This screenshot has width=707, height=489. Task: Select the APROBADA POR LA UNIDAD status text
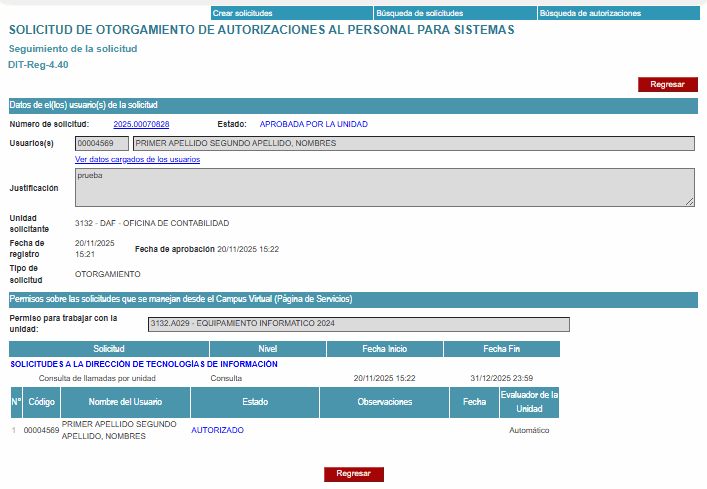pos(314,124)
